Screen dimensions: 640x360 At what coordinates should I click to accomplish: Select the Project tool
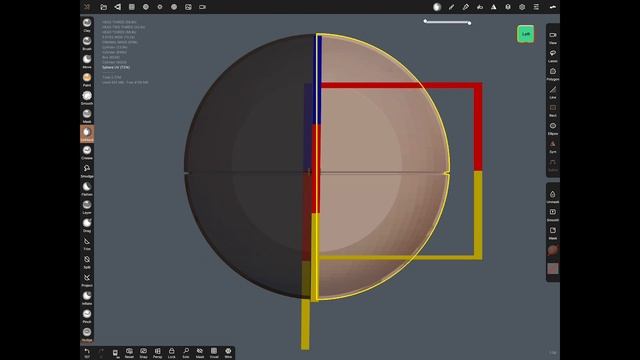point(87,280)
